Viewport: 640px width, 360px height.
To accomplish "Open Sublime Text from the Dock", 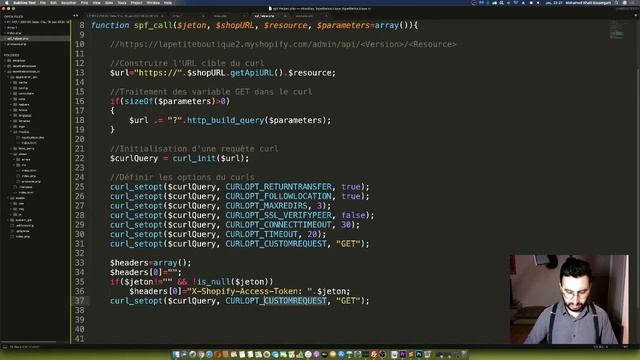I will click(411, 354).
